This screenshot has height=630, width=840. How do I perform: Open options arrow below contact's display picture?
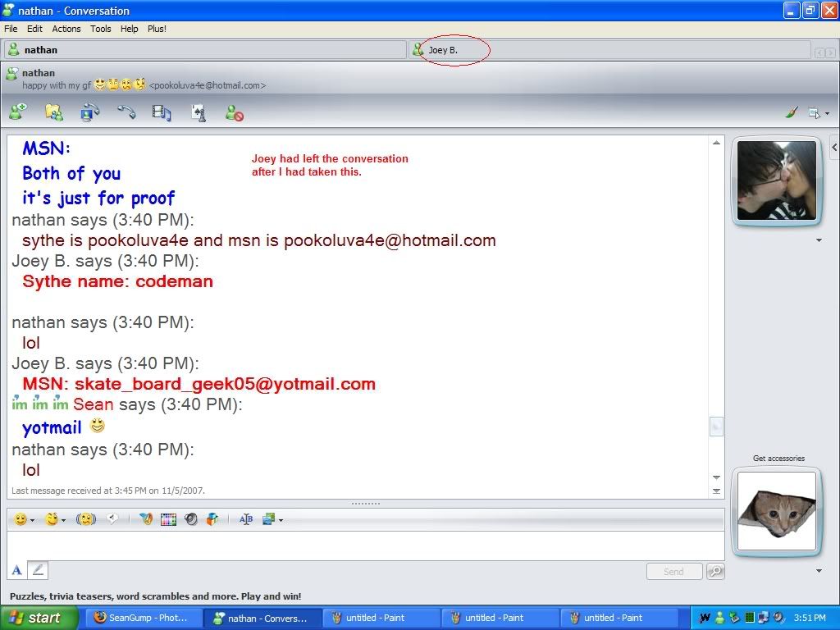[819, 240]
